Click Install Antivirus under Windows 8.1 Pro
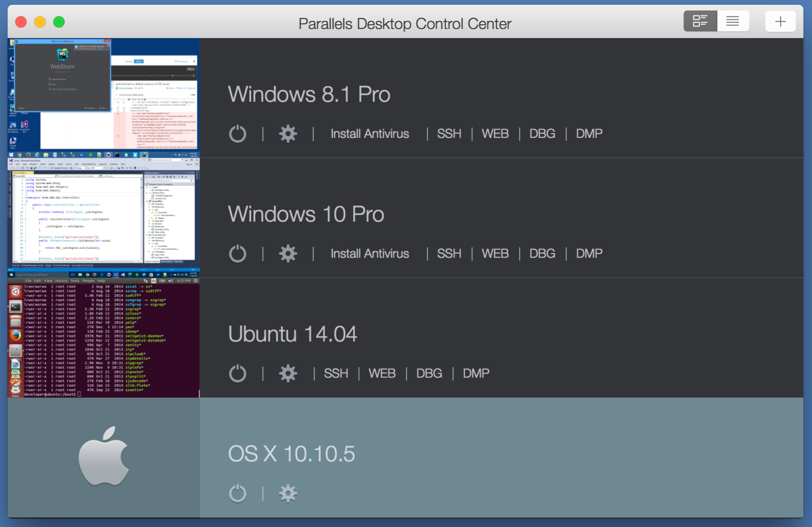The width and height of the screenshot is (812, 527). pyautogui.click(x=370, y=134)
